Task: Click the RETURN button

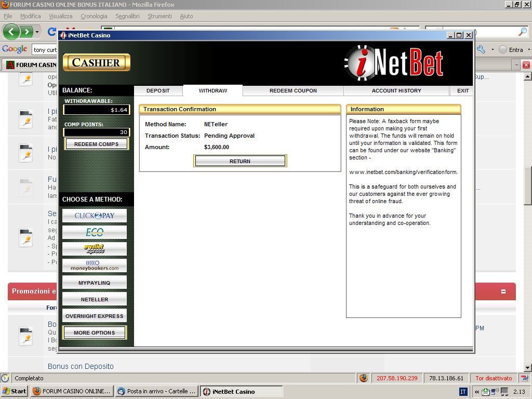Action: point(240,161)
